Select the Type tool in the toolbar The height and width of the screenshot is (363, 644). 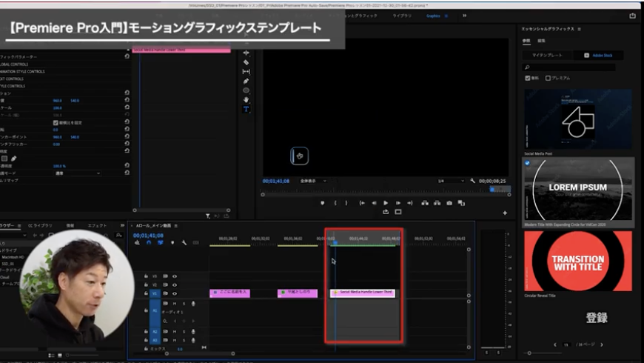[x=246, y=110]
